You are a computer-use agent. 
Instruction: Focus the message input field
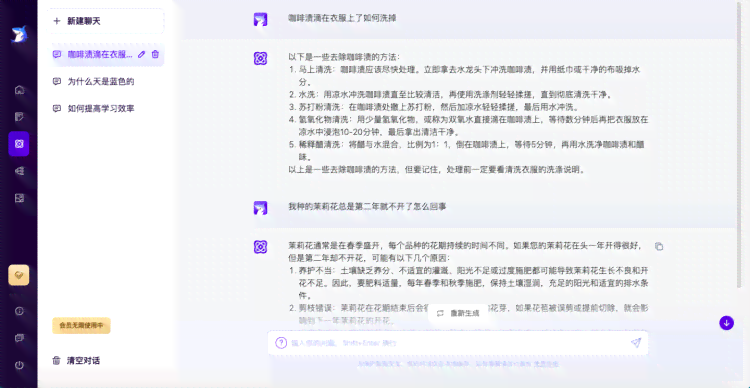coord(458,343)
